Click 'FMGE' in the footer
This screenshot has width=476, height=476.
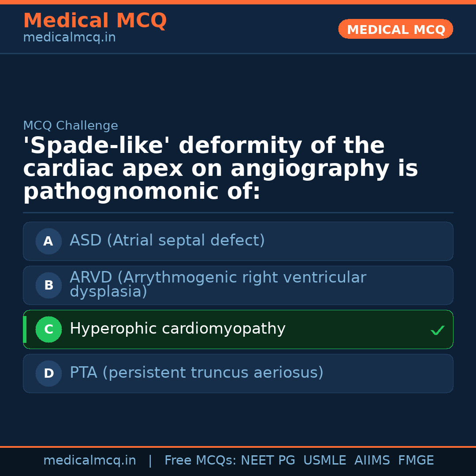point(416,461)
